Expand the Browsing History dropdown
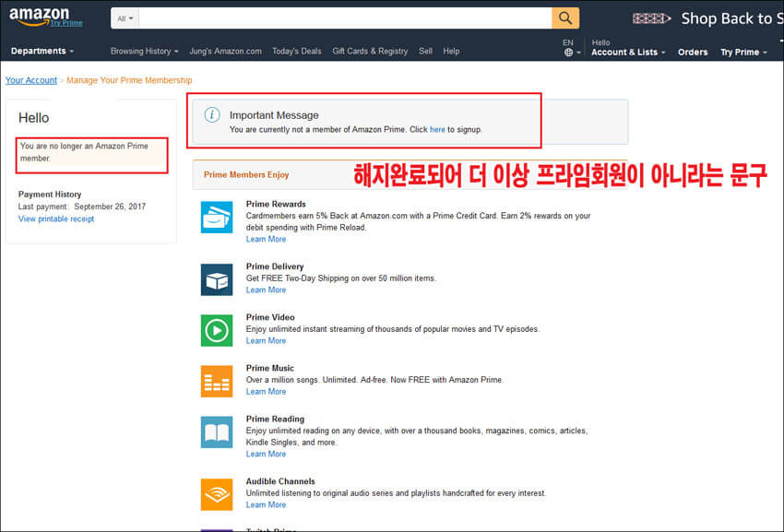784x532 pixels. tap(144, 51)
